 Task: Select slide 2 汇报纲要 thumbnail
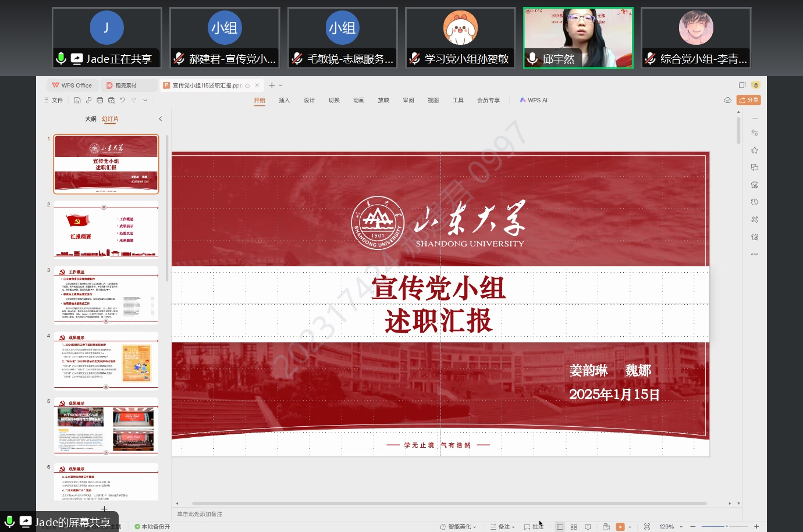[x=106, y=229]
